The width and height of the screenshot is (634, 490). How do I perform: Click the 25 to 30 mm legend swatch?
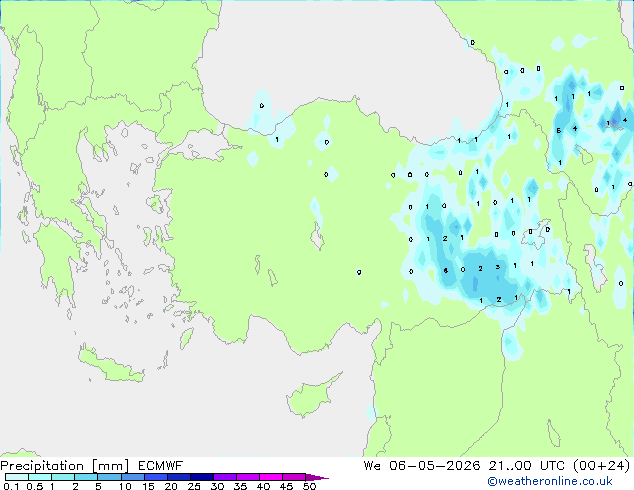202,477
